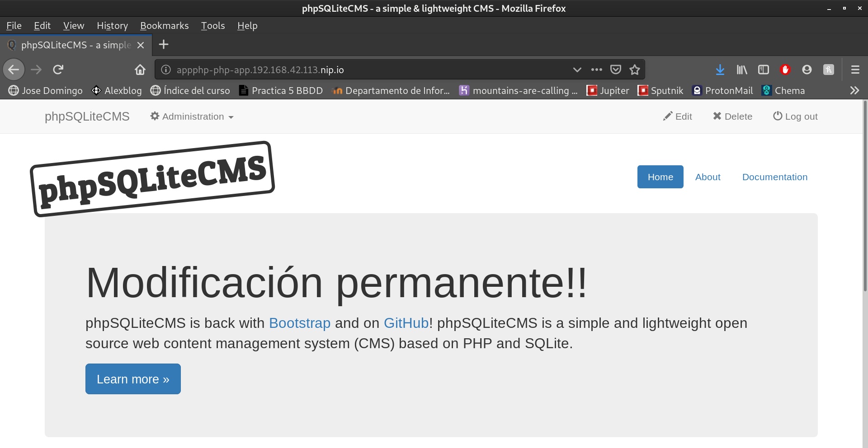
Task: Go back using the back arrow
Action: pyautogui.click(x=14, y=70)
